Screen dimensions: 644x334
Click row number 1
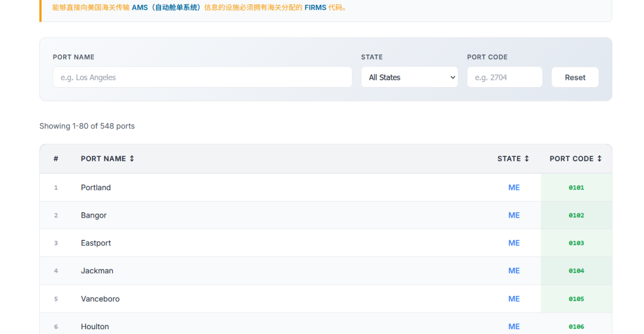click(x=56, y=187)
